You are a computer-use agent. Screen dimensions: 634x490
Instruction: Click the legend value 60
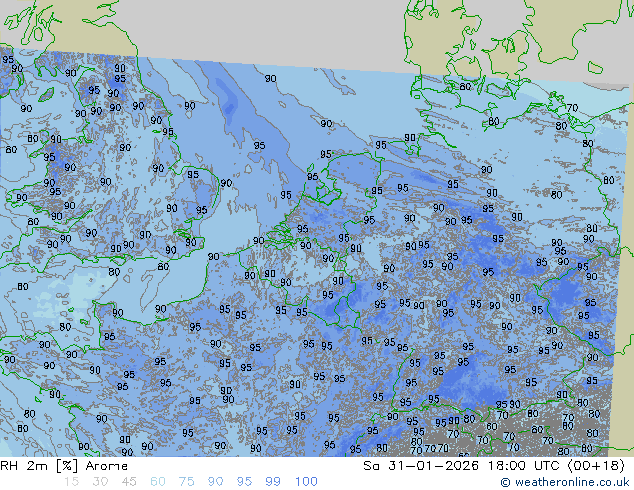[x=158, y=482]
